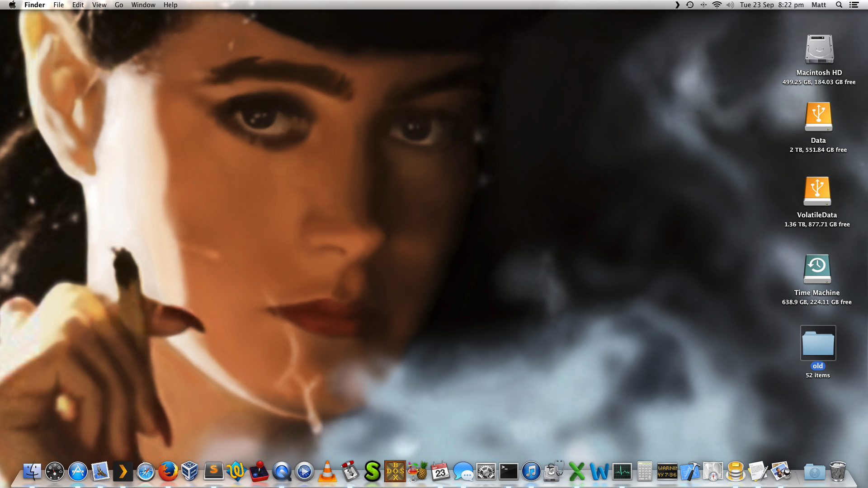Screen dimensions: 868x488
Task: Launch TextEdit from the Dock
Action: (x=758, y=472)
